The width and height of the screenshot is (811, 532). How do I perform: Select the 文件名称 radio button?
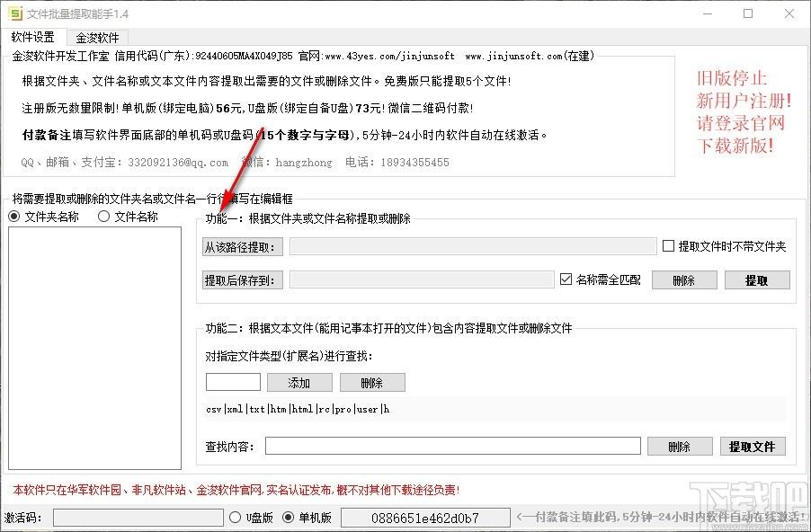click(x=129, y=217)
